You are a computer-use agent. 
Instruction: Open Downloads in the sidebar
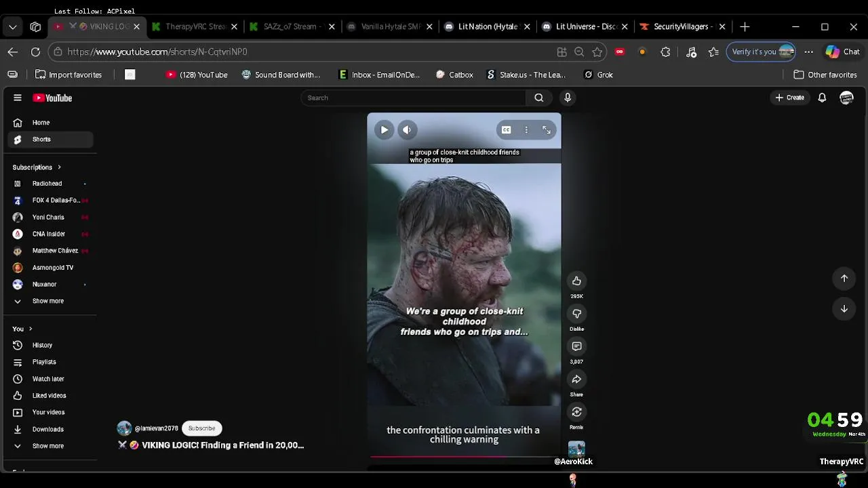coord(50,429)
